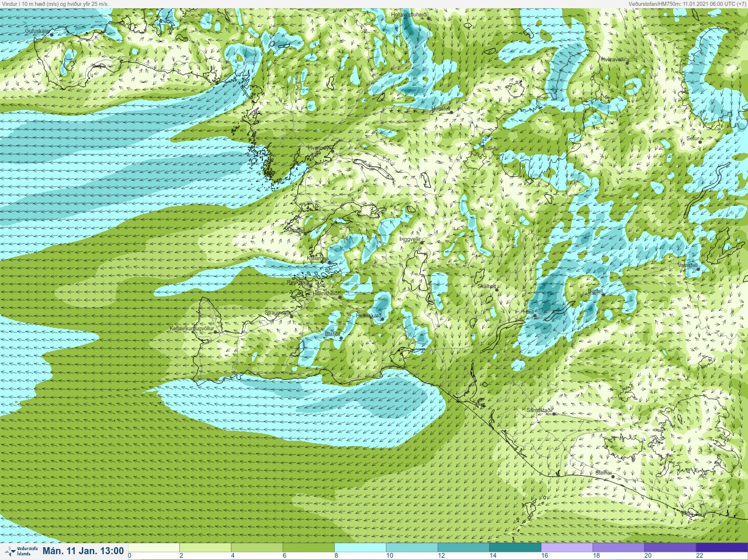The image size is (748, 560).
Task: Click the darkest purple legend swatch above 22
Action: tap(722, 548)
